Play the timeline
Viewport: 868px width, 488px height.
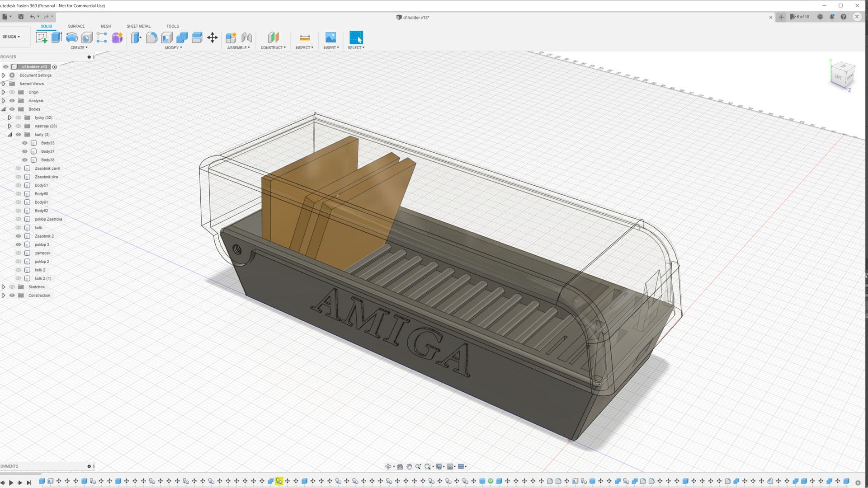[x=11, y=483]
